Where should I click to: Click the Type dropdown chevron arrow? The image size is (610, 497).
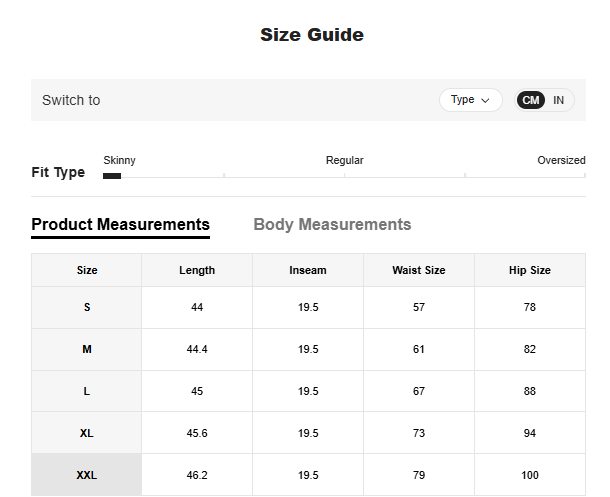(x=486, y=100)
